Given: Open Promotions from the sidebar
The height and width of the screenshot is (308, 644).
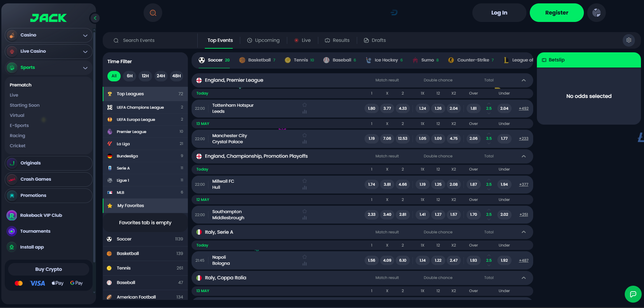Looking at the screenshot, I should (49, 196).
